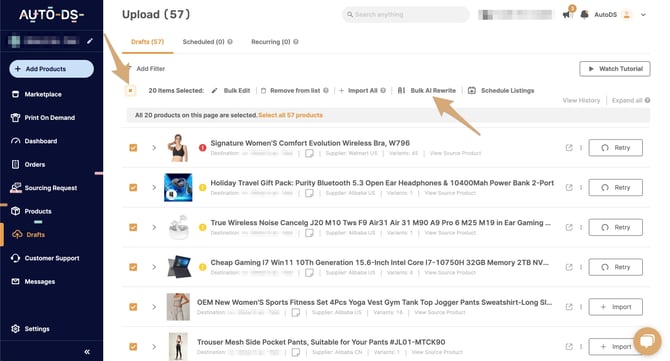Click Select all 57 products link

[x=291, y=115]
